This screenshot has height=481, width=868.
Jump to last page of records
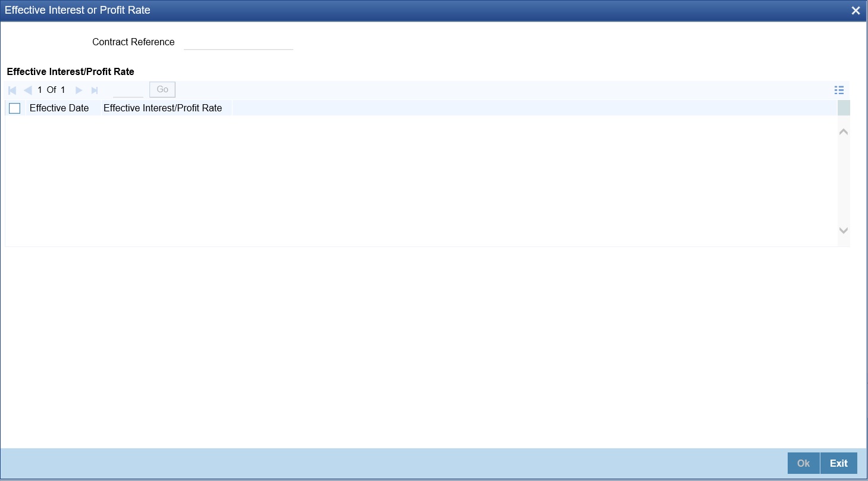tap(94, 90)
